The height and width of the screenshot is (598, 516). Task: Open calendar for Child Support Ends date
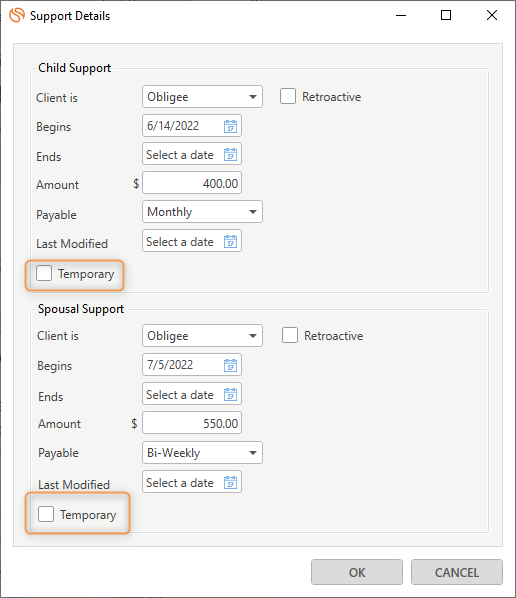coord(230,155)
